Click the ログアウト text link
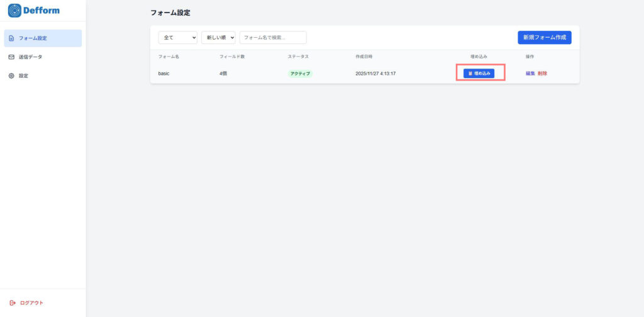This screenshot has height=317, width=644. click(32, 303)
